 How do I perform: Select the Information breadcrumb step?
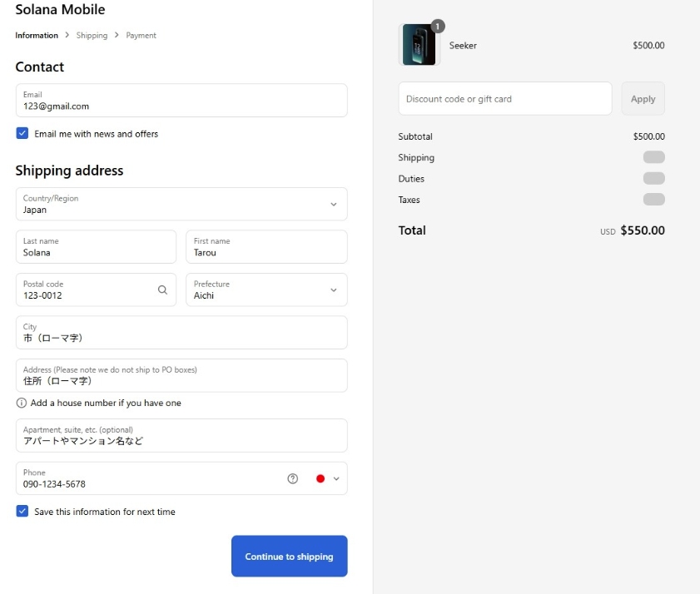(37, 36)
